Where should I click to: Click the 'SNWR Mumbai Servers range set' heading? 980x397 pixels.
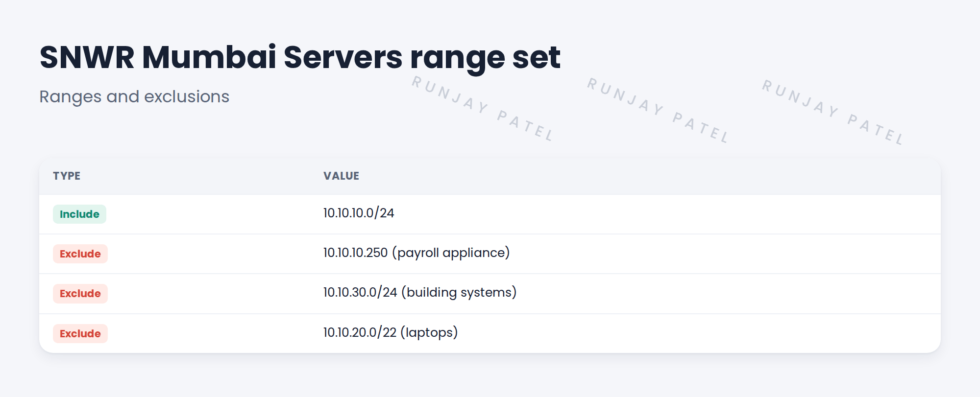tap(300, 57)
